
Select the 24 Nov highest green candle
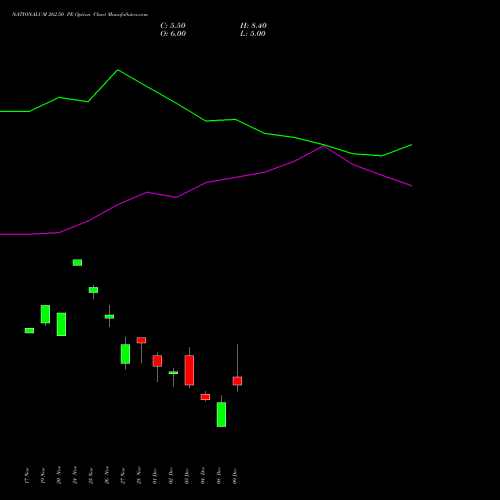(77, 263)
